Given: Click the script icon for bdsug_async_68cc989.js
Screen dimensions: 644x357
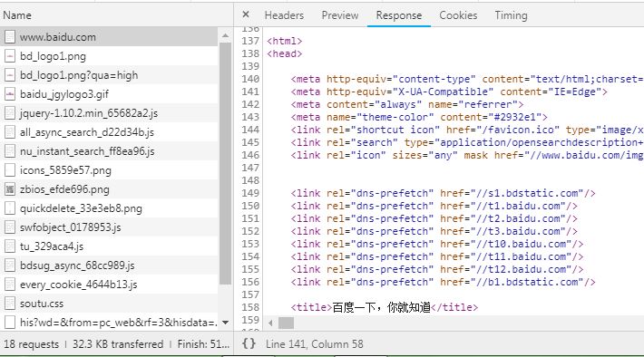Looking at the screenshot, I should click(x=10, y=265).
